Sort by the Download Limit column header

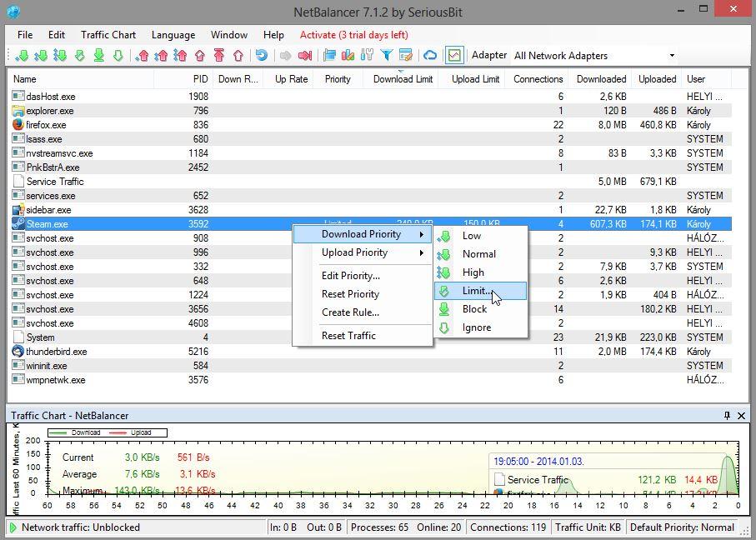tap(401, 79)
